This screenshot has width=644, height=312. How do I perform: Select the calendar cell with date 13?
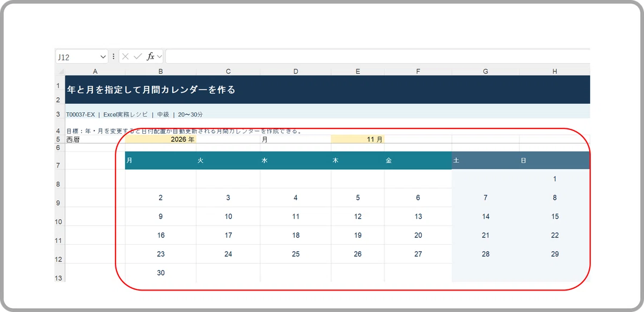418,216
